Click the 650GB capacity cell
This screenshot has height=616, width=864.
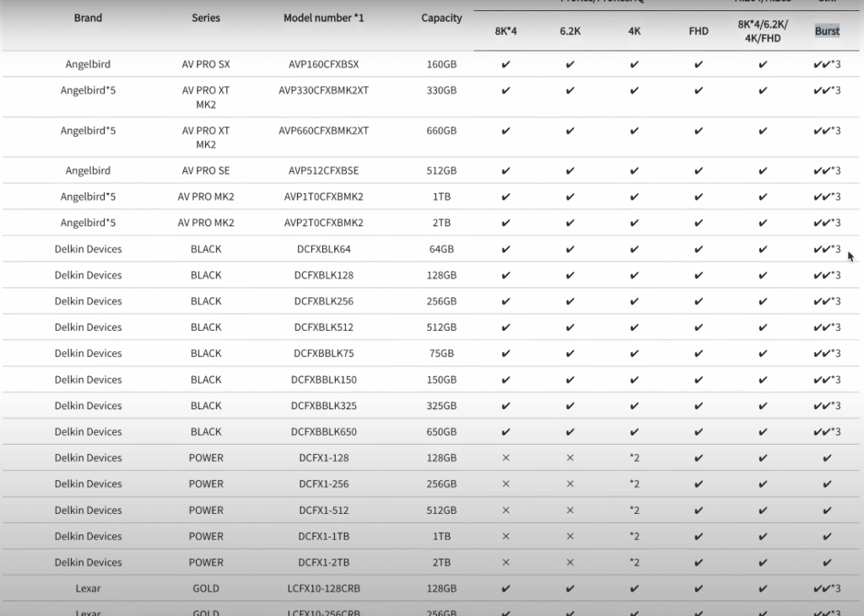(x=441, y=431)
